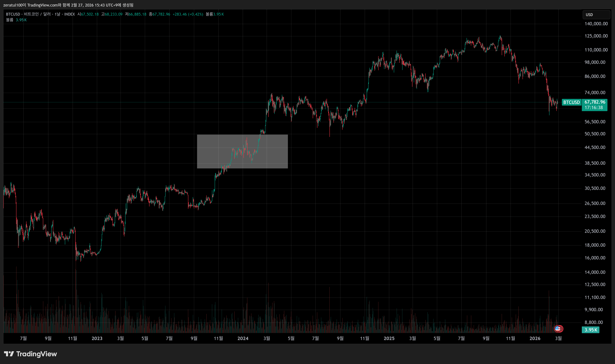This screenshot has width=615, height=364.
Task: Click the 74,000.00 price axis label
Action: 595,93
